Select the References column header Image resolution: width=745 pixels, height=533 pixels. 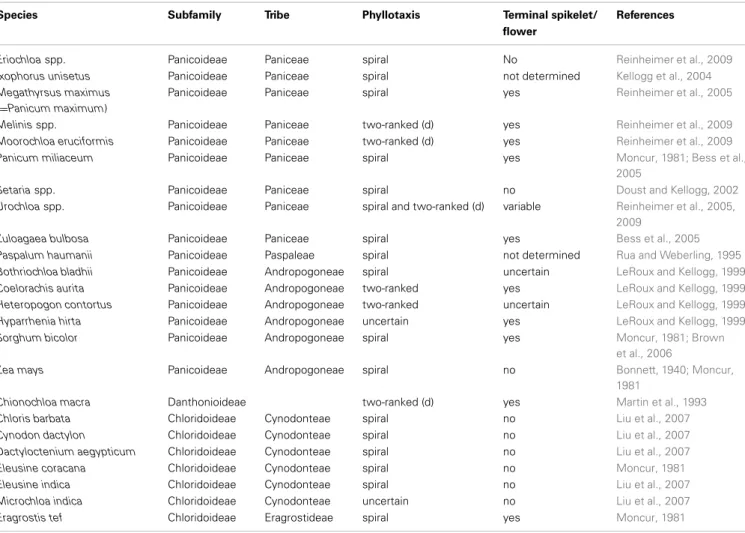(x=645, y=15)
